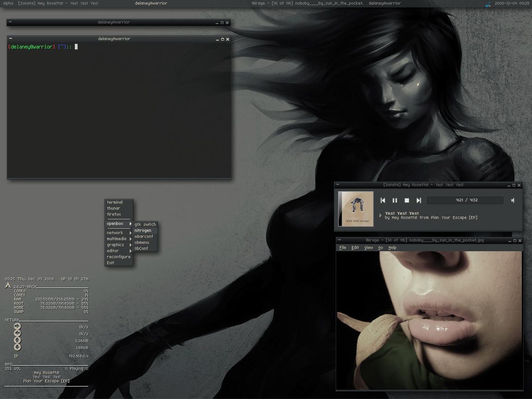The width and height of the screenshot is (532, 399).
Task: Select obmenu in the openbox submenu
Action: point(145,242)
